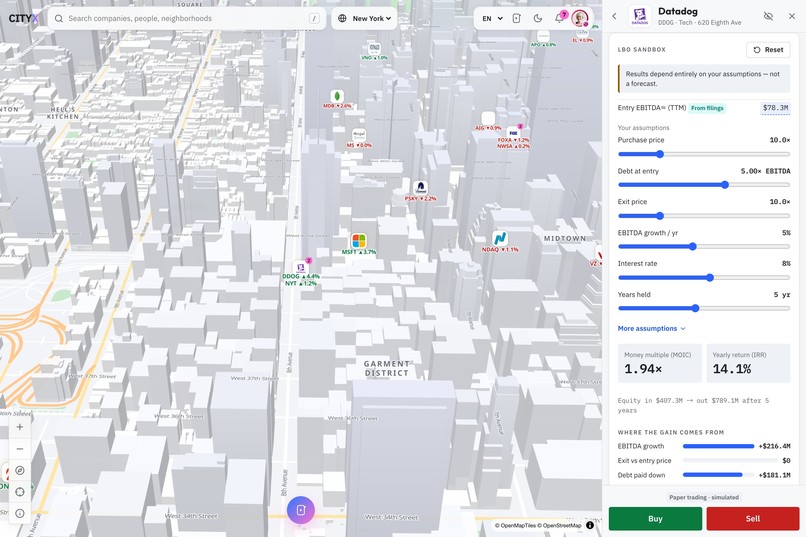Viewport: 806px width, 537px height.
Task: Click the +$181.1M Debt paid down amount
Action: (774, 475)
